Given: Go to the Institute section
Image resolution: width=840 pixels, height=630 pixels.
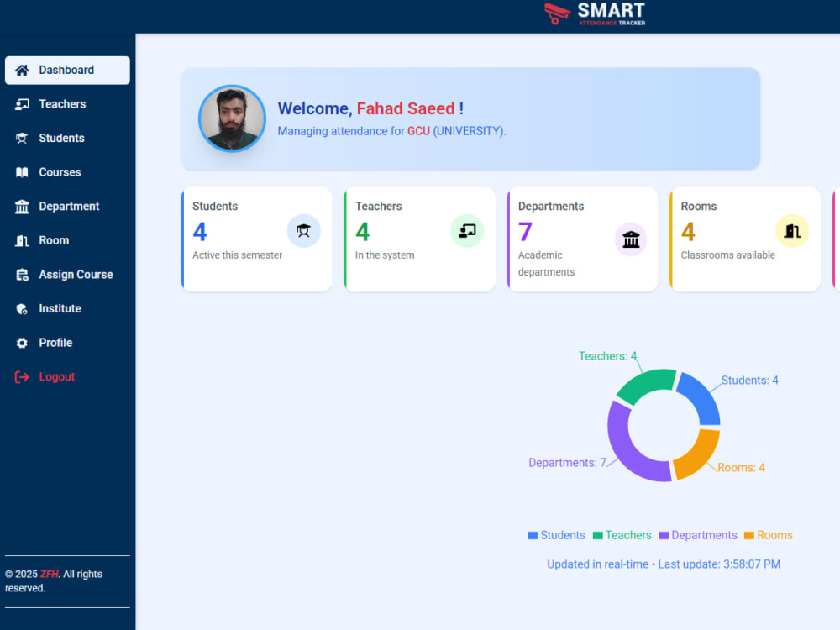Looking at the screenshot, I should 67,309.
